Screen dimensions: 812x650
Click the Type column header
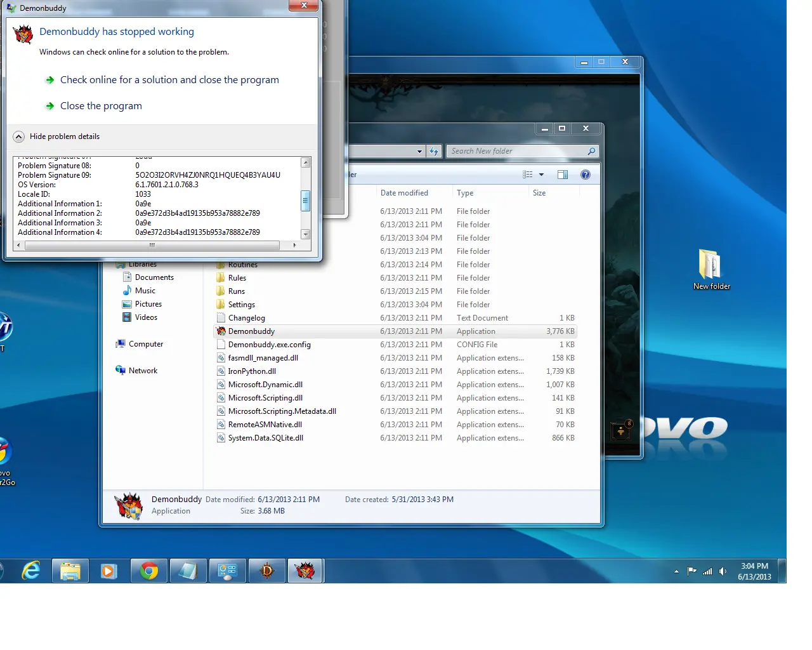coord(465,193)
